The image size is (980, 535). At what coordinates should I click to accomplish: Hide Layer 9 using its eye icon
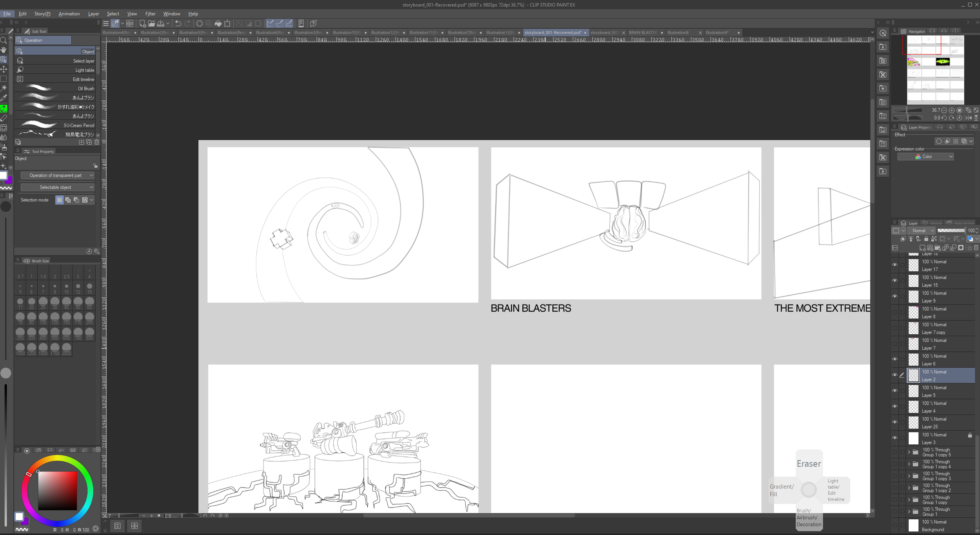(895, 297)
